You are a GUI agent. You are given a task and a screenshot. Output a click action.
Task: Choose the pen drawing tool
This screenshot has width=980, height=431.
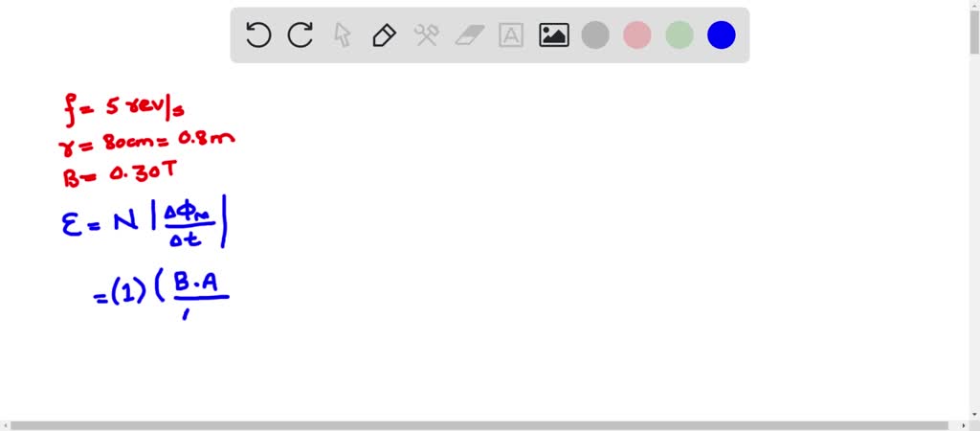click(x=385, y=35)
